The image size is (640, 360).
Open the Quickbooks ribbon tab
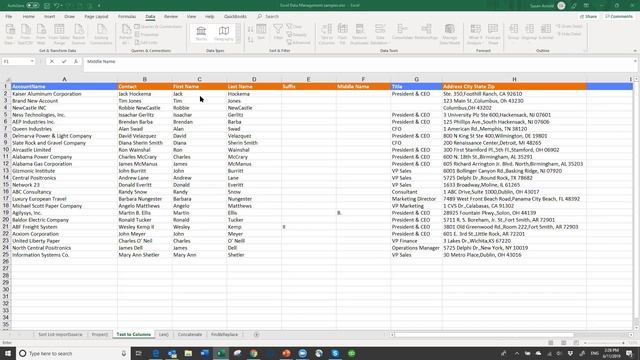pos(235,16)
